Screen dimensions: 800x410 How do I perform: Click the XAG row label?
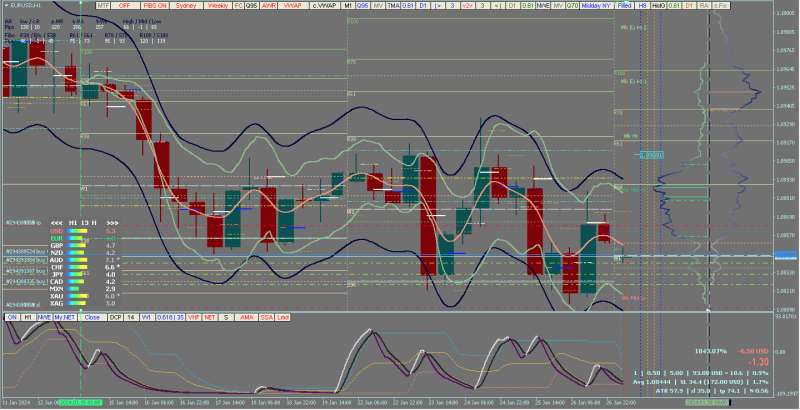(57, 303)
